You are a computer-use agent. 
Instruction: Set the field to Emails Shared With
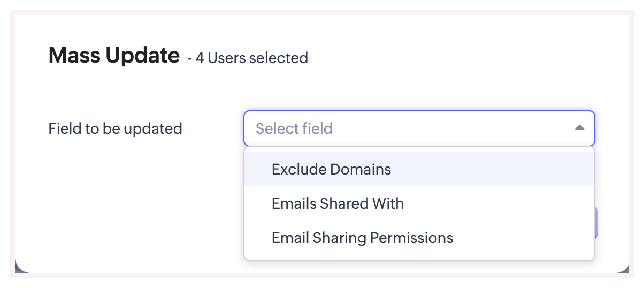click(x=338, y=203)
